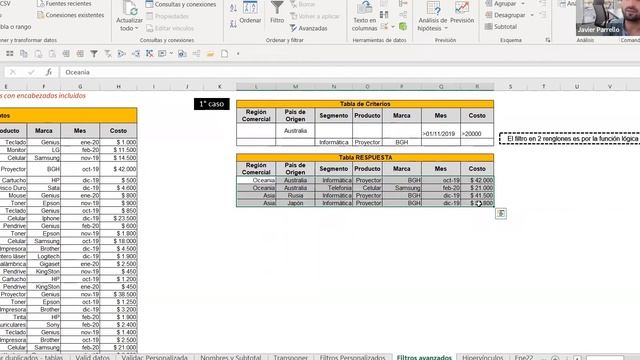Viewport: 640px width, 360px height.
Task: Select result cell $ 21.000
Action: point(477,188)
